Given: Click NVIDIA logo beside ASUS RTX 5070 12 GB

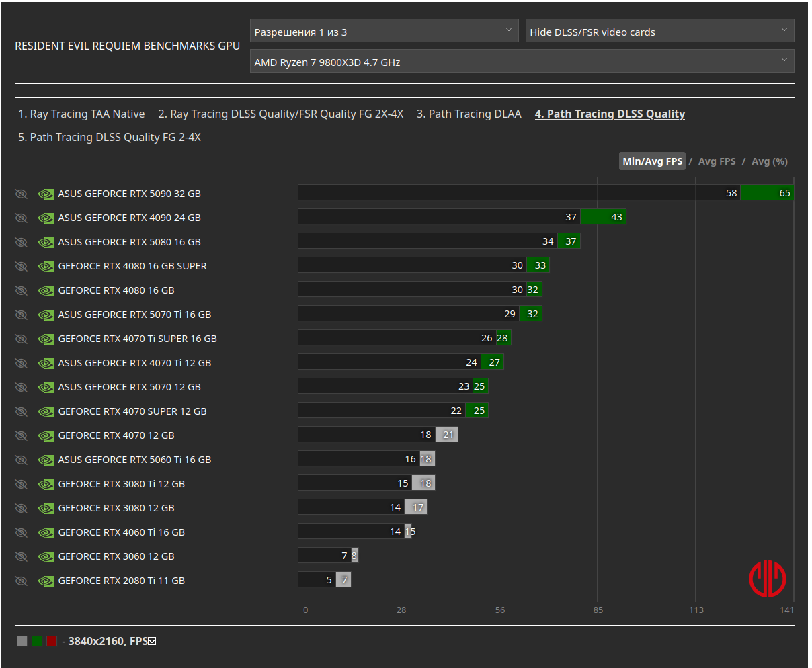Looking at the screenshot, I should click(46, 387).
